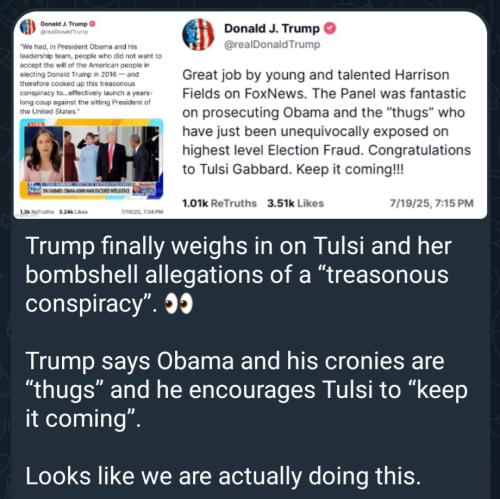The image size is (500, 499).
Task: Click the "Trump finally weighs in" paragraph
Action: click(x=238, y=275)
